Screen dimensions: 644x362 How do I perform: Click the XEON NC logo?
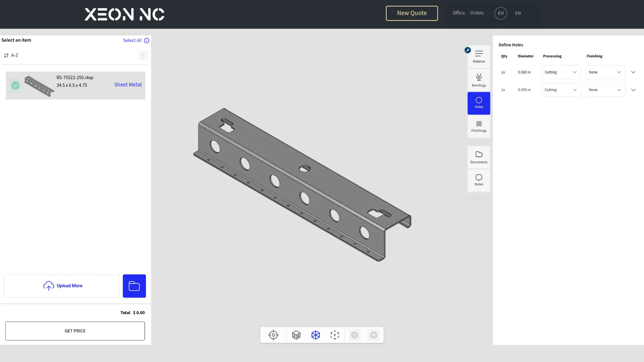pyautogui.click(x=124, y=14)
